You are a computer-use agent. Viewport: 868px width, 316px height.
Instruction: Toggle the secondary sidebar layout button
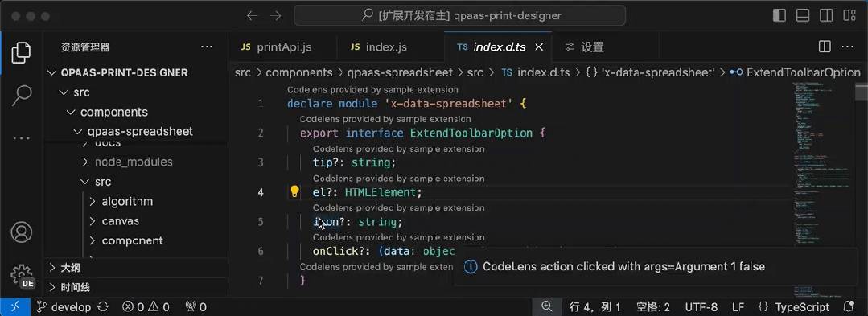coord(826,15)
